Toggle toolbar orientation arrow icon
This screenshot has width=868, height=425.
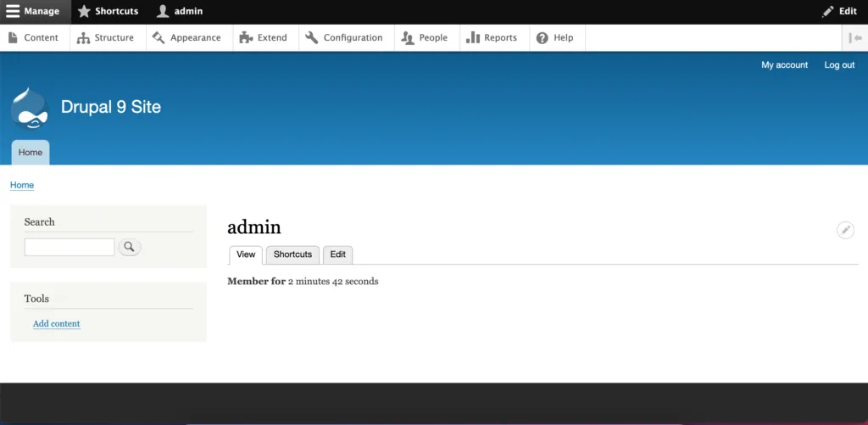(855, 37)
